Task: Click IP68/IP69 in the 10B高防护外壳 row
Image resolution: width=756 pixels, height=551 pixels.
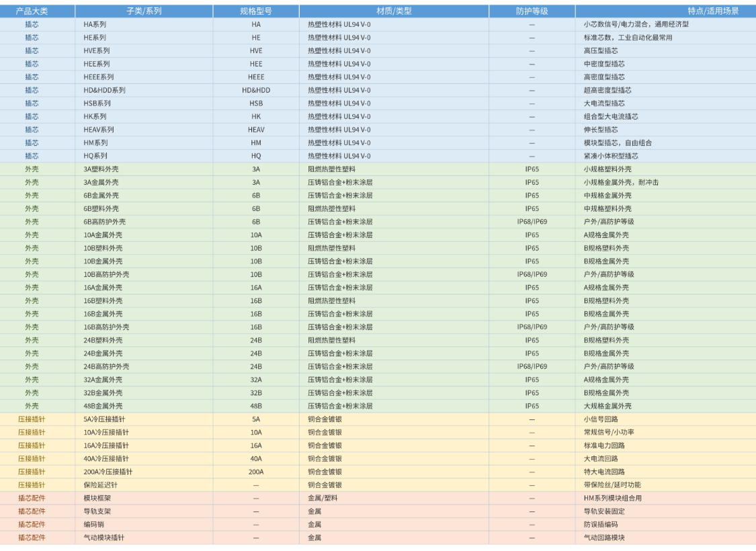Action: 532,274
